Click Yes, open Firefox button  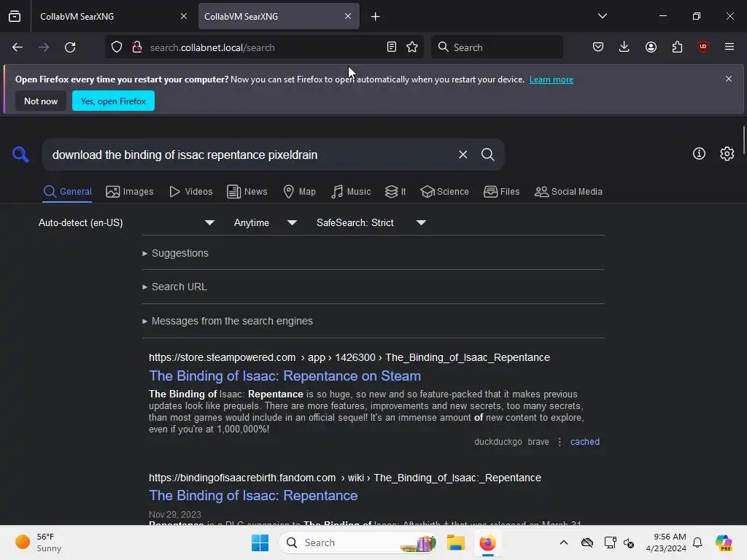(x=113, y=101)
